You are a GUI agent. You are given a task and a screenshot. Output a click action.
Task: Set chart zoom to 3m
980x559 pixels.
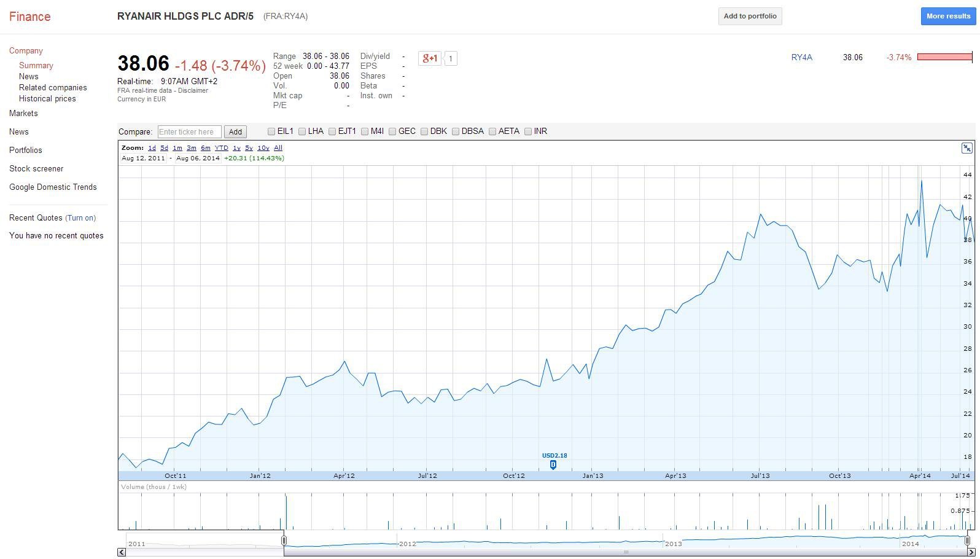[192, 148]
